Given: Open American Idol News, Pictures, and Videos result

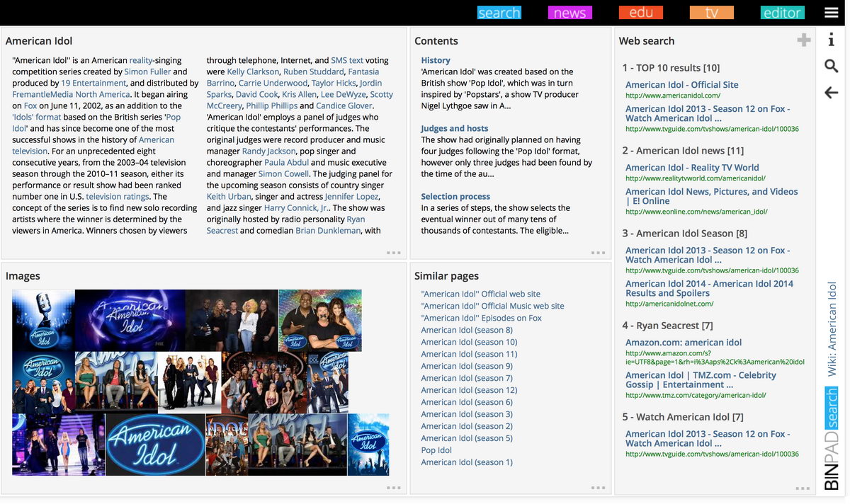Looking at the screenshot, I should coord(711,196).
